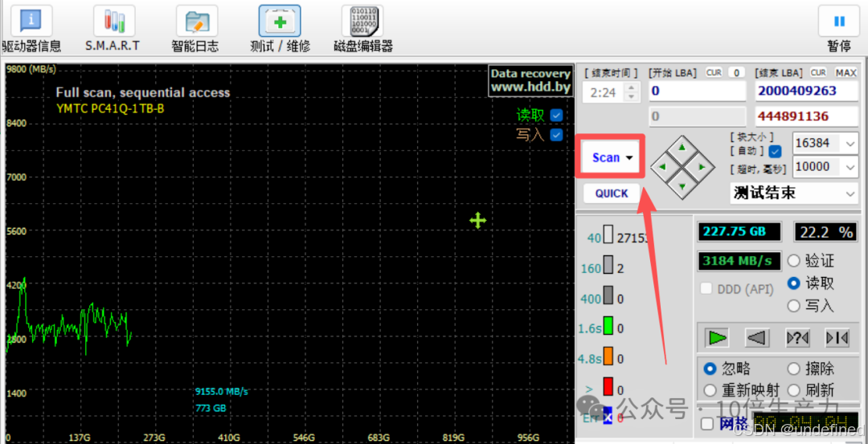Image resolution: width=868 pixels, height=444 pixels.
Task: Expand the 测试结束 dropdown
Action: point(851,193)
